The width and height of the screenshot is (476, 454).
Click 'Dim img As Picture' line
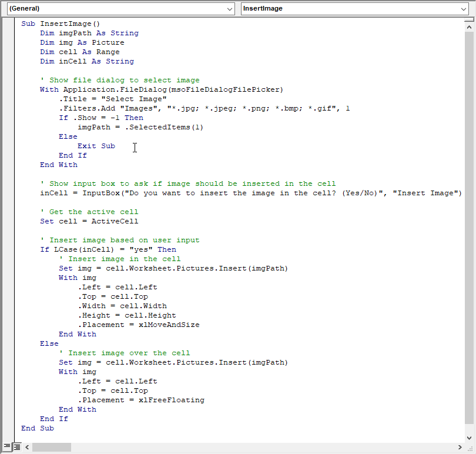(82, 42)
